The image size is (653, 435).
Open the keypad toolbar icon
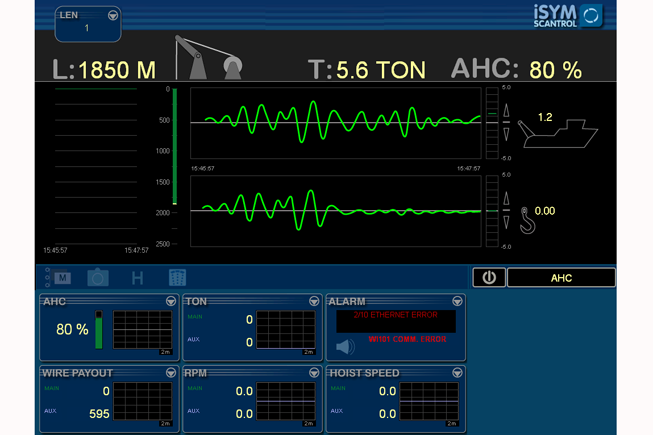[x=176, y=278]
